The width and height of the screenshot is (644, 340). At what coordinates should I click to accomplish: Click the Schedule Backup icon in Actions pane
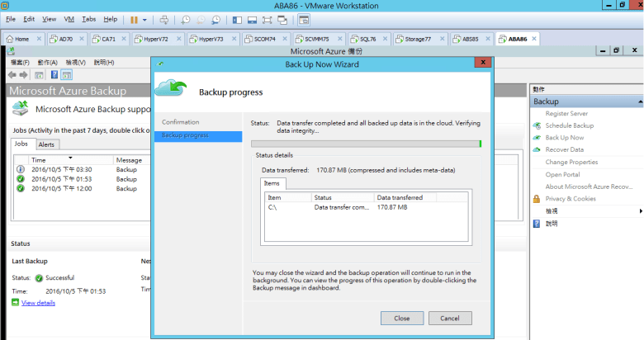click(x=537, y=125)
